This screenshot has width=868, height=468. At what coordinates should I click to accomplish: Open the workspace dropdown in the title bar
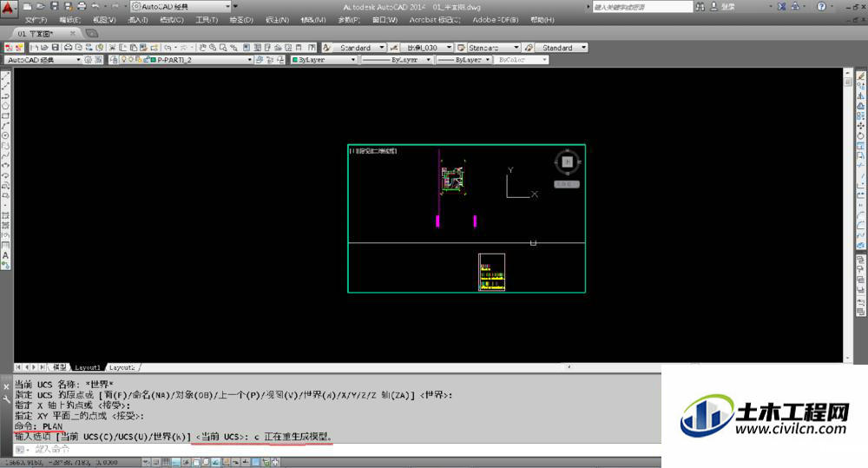[x=181, y=7]
